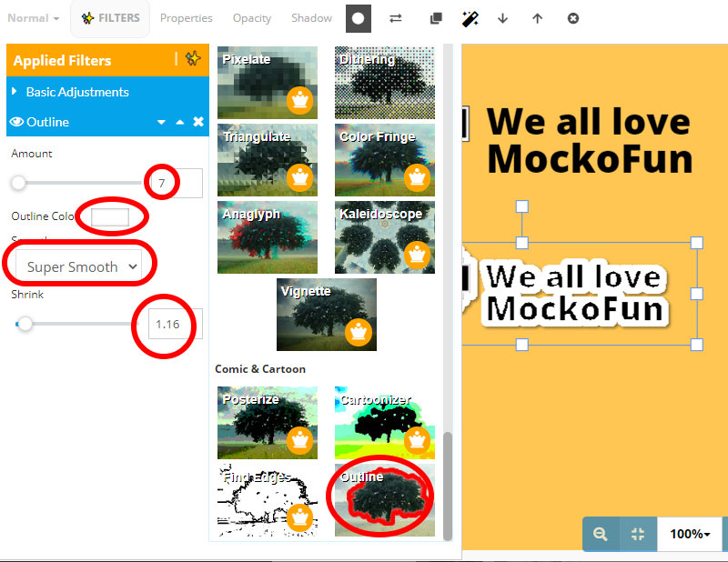Click the premium crown on Color Fringe

(x=418, y=177)
